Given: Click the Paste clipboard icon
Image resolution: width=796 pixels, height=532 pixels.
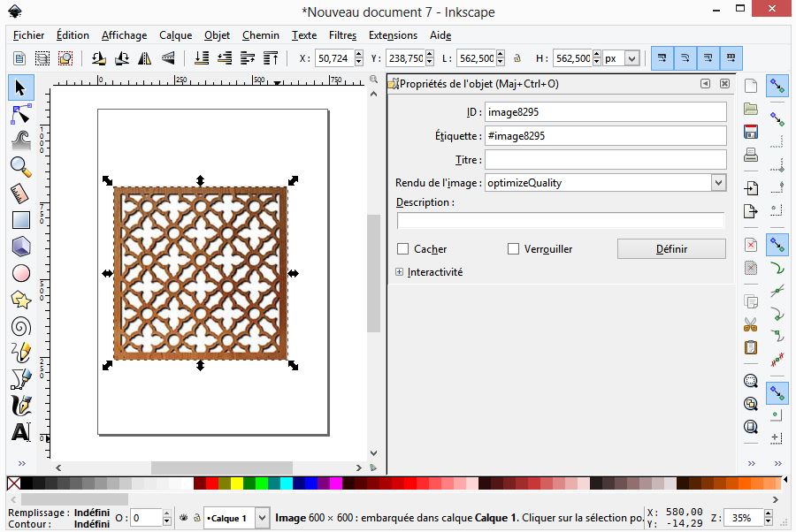Looking at the screenshot, I should [x=751, y=347].
